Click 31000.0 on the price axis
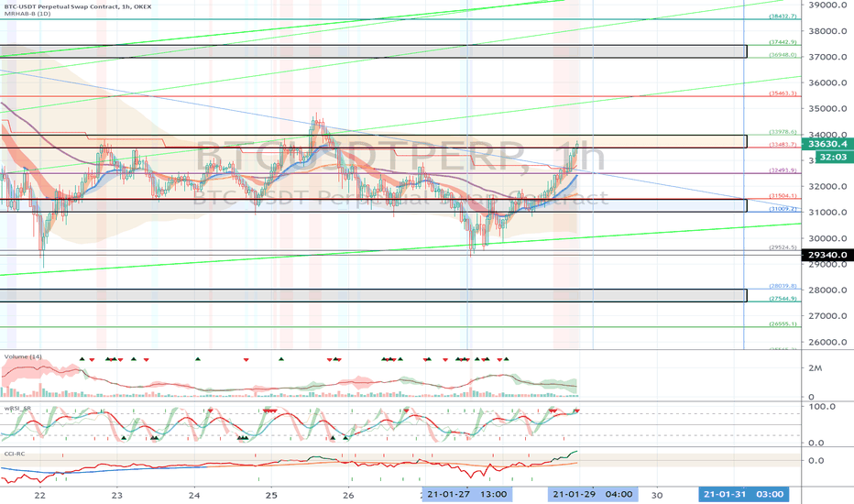The image size is (854, 504). [827, 213]
